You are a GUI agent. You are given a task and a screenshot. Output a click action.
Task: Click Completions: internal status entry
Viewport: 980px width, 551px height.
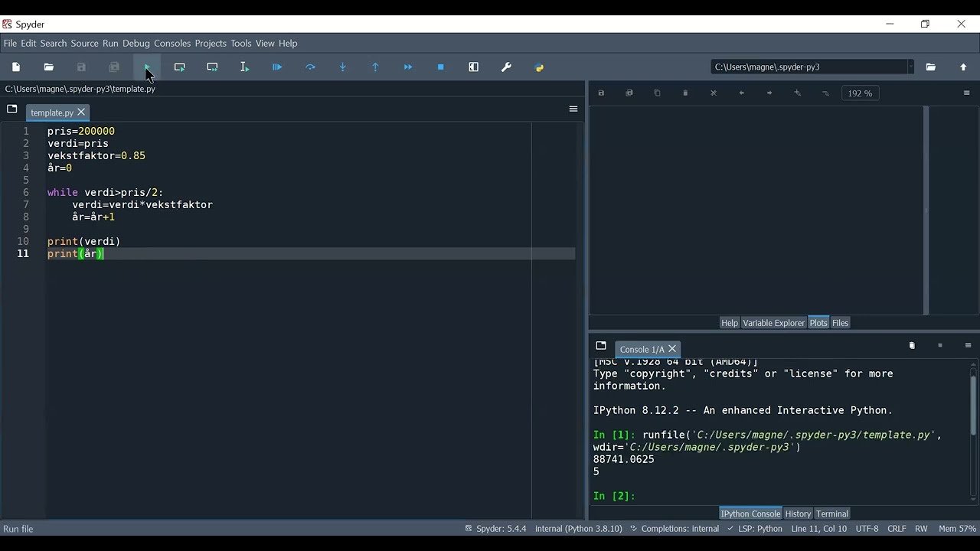[x=675, y=529]
